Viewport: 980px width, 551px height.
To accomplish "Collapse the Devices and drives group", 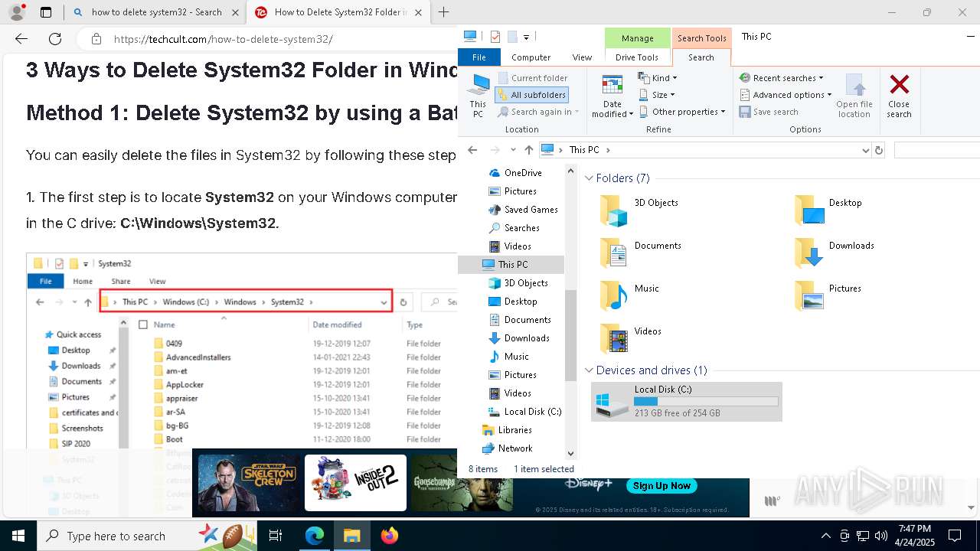I will [589, 370].
